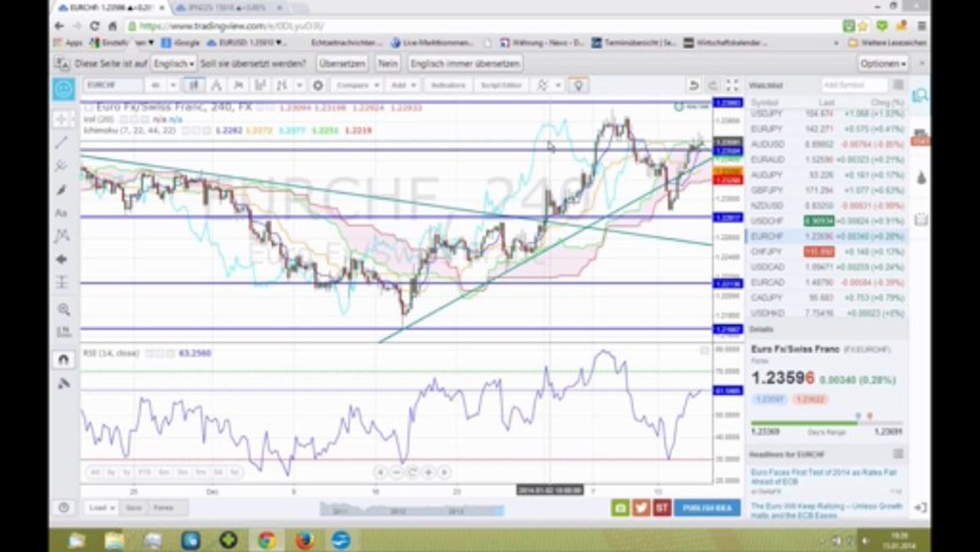Open the symbol search sidebar icon
The height and width of the screenshot is (552, 980).
(x=920, y=95)
